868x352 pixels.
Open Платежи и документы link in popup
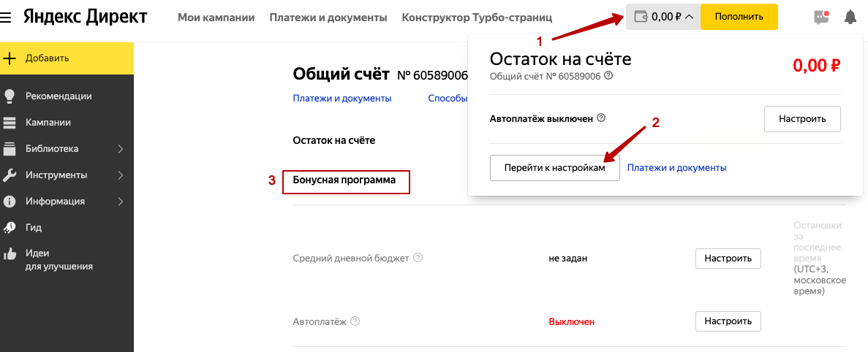pos(676,167)
